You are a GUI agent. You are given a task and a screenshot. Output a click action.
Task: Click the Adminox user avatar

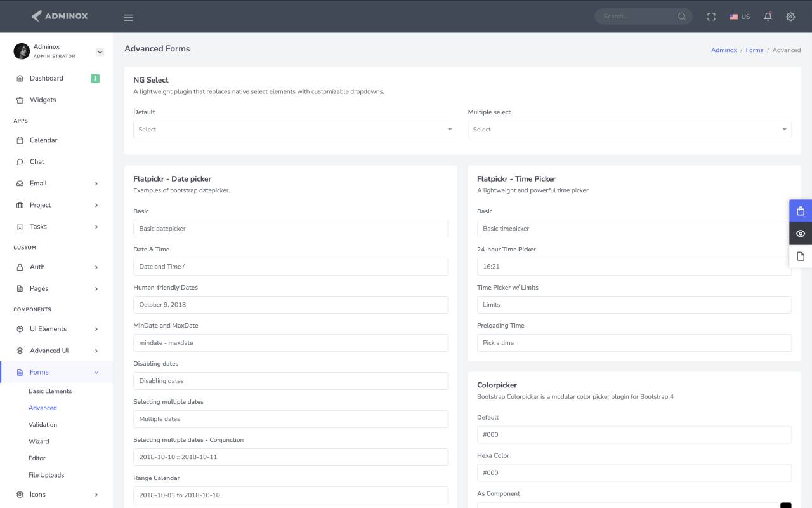(22, 51)
